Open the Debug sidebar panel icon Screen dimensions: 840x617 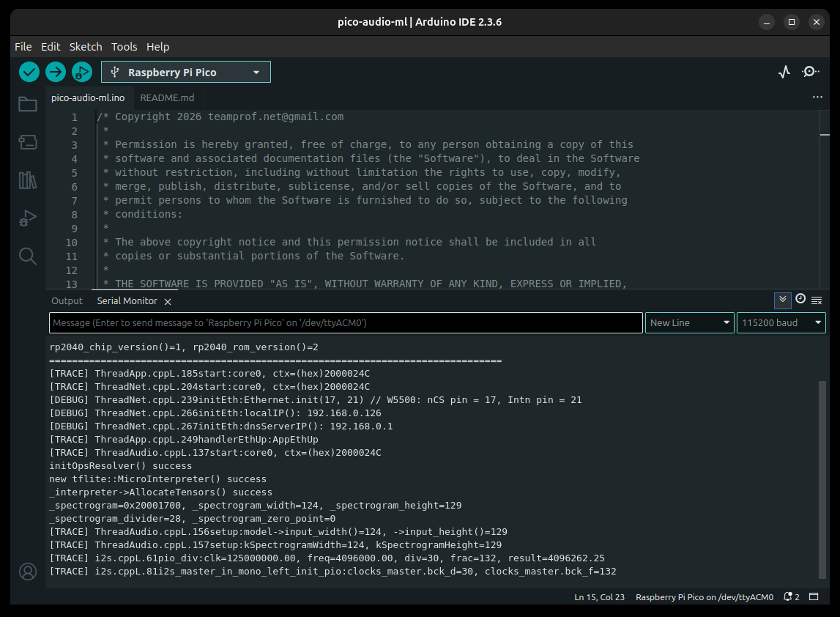28,218
